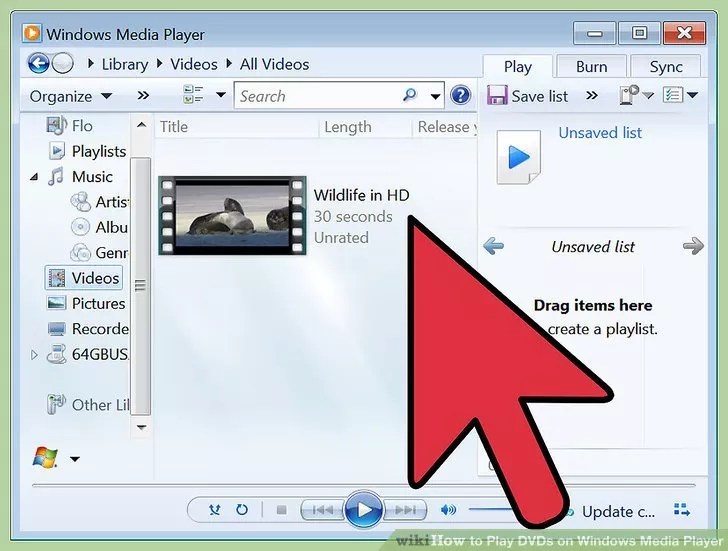Select Other Libraries in navigation pane
The image size is (728, 551).
pos(87,405)
